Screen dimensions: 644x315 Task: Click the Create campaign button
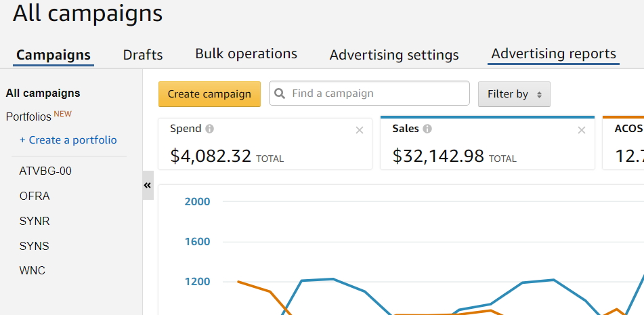[x=209, y=94]
